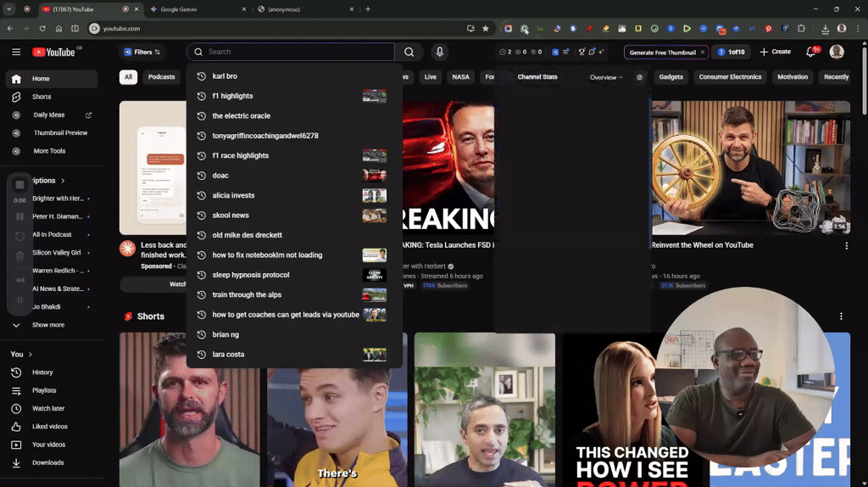Select 'old mike des dreckett' suggestion
This screenshot has height=487, width=868.
pyautogui.click(x=294, y=235)
